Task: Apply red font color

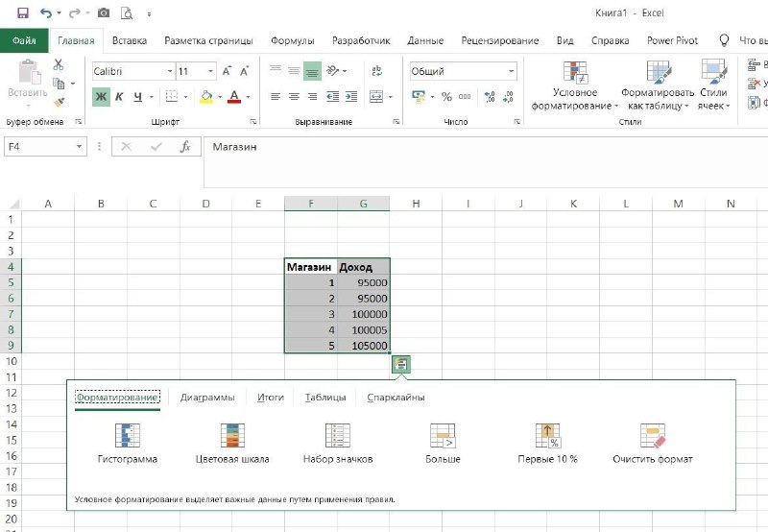Action: [x=234, y=97]
